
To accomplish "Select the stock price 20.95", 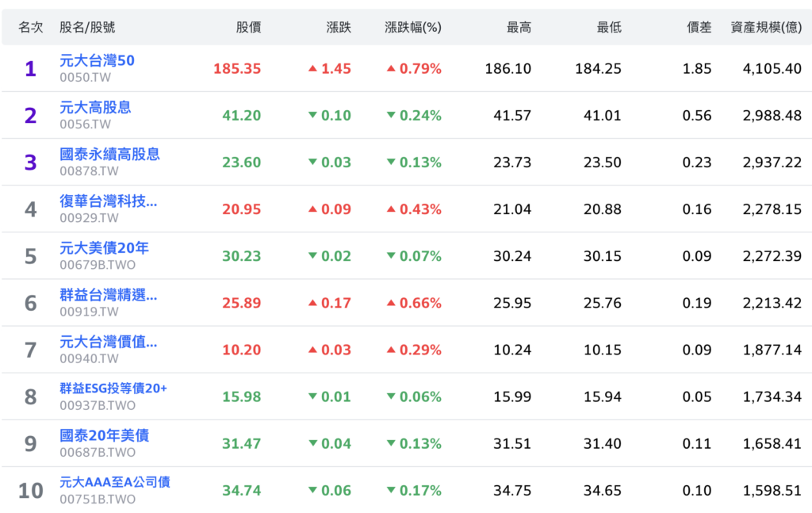I will [x=241, y=209].
